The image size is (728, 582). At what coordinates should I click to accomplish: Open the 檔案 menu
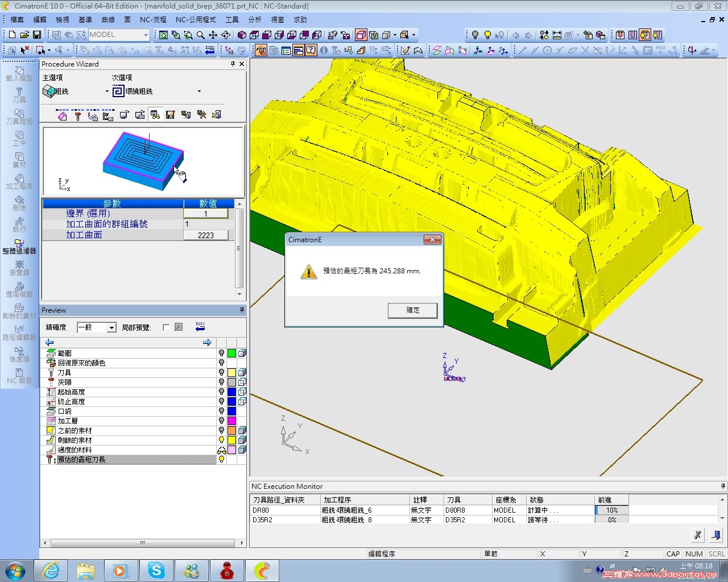tap(17, 20)
